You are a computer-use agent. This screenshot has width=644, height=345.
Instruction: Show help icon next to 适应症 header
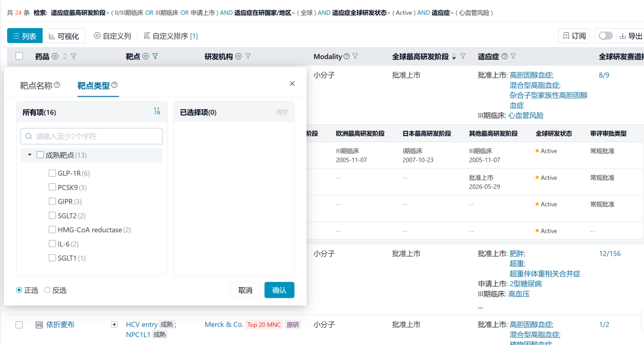504,56
